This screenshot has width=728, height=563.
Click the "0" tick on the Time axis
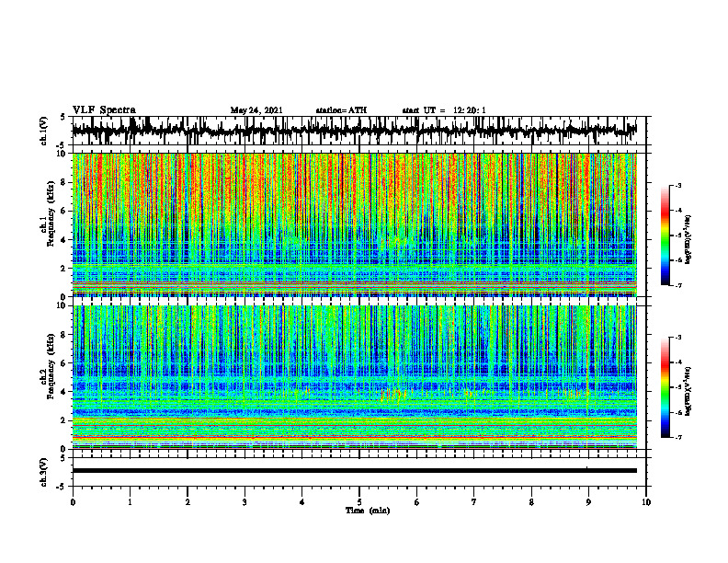pyautogui.click(x=73, y=502)
